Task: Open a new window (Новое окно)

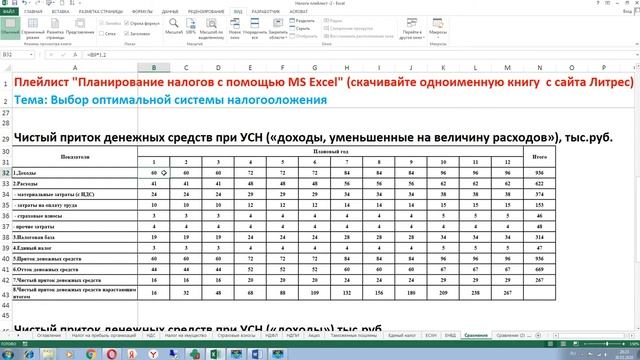Action: pyautogui.click(x=235, y=28)
